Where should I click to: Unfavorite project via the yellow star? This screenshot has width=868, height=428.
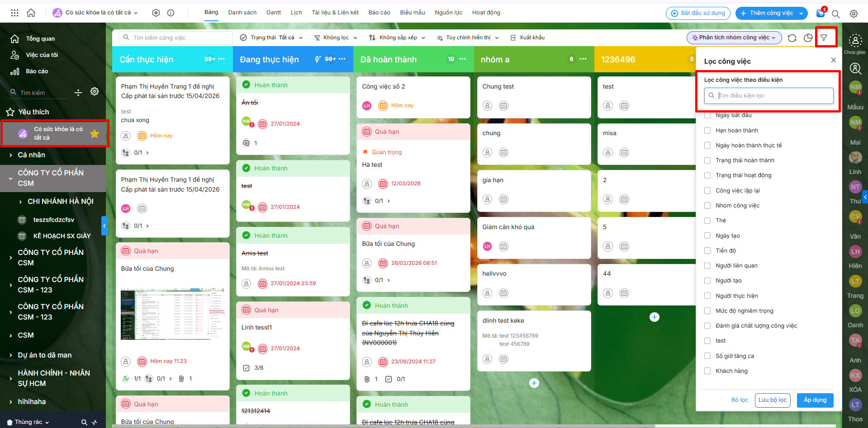tap(95, 133)
